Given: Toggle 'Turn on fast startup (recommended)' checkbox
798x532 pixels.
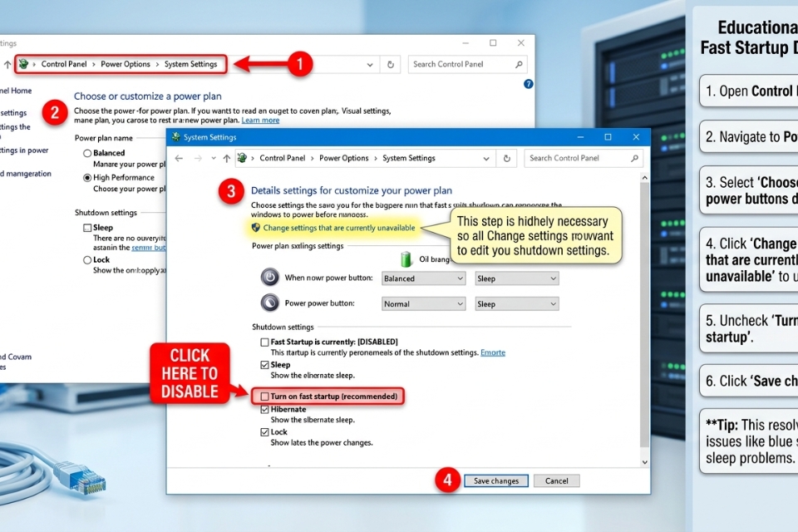Looking at the screenshot, I should (264, 396).
